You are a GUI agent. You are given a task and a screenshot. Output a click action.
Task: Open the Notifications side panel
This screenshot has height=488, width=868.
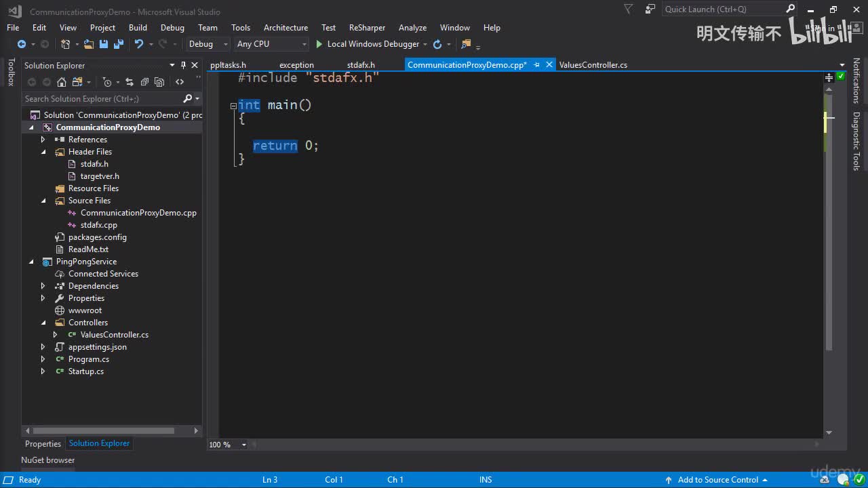pos(856,80)
